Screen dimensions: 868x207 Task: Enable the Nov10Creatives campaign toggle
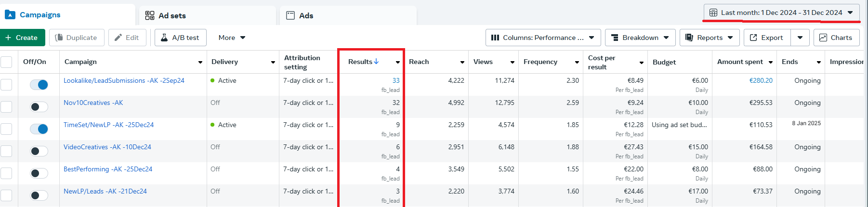coord(39,107)
